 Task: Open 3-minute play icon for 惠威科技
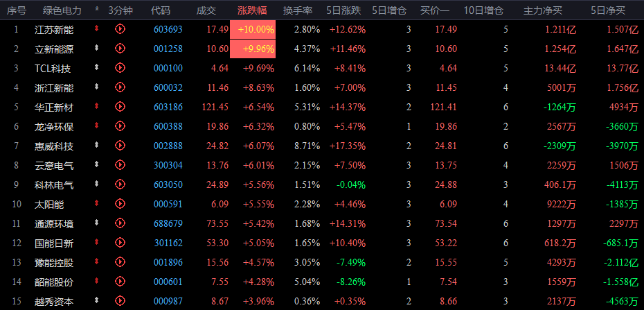click(120, 145)
